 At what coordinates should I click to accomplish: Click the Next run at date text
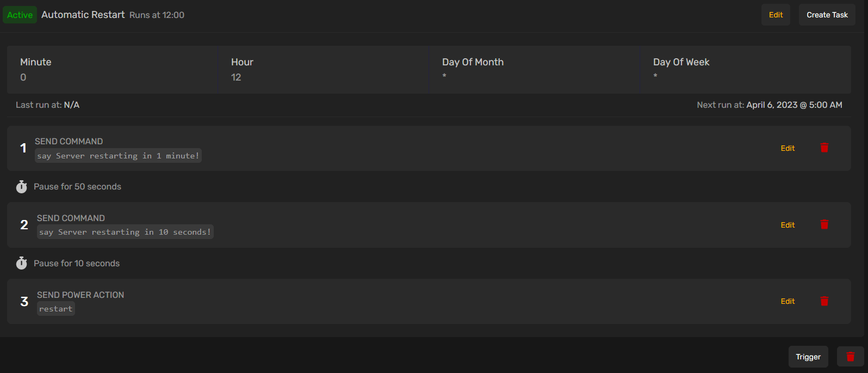point(794,105)
